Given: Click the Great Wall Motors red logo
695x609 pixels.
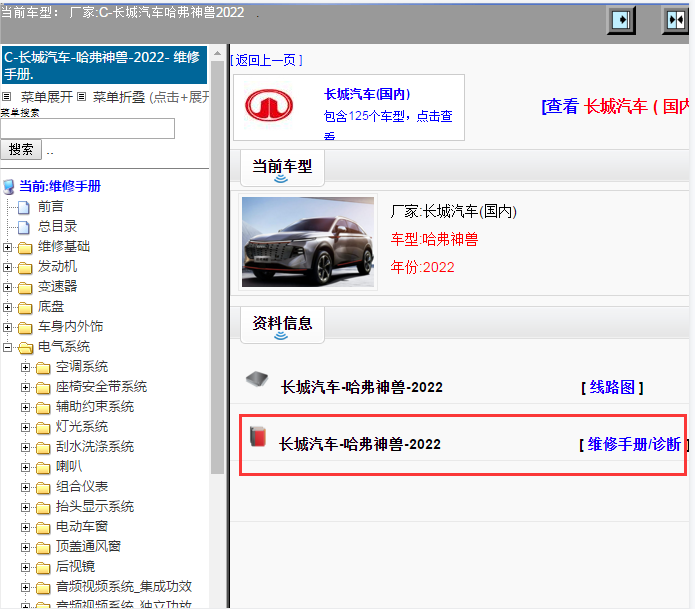Looking at the screenshot, I should coord(269,105).
